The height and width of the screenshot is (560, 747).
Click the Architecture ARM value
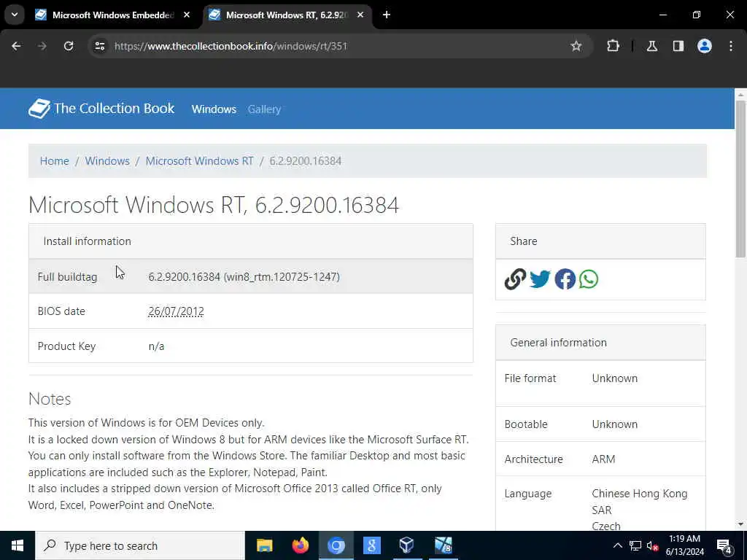point(603,459)
